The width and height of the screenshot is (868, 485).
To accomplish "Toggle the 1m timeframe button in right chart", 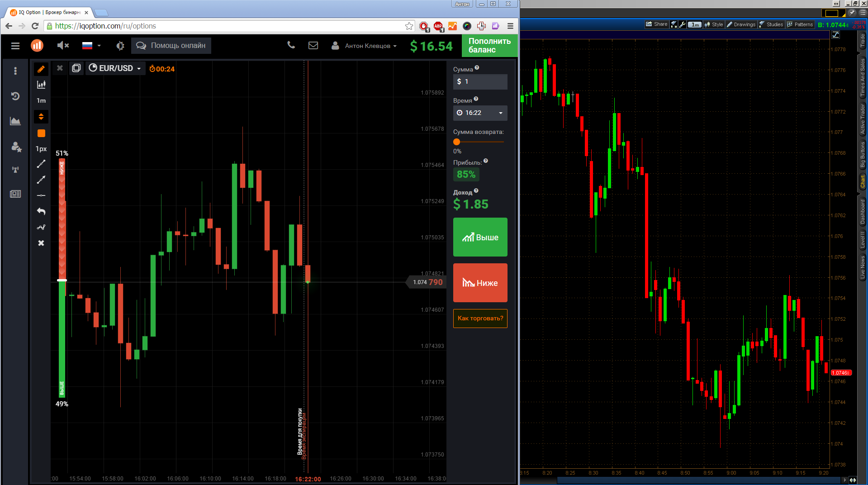I will (x=695, y=24).
